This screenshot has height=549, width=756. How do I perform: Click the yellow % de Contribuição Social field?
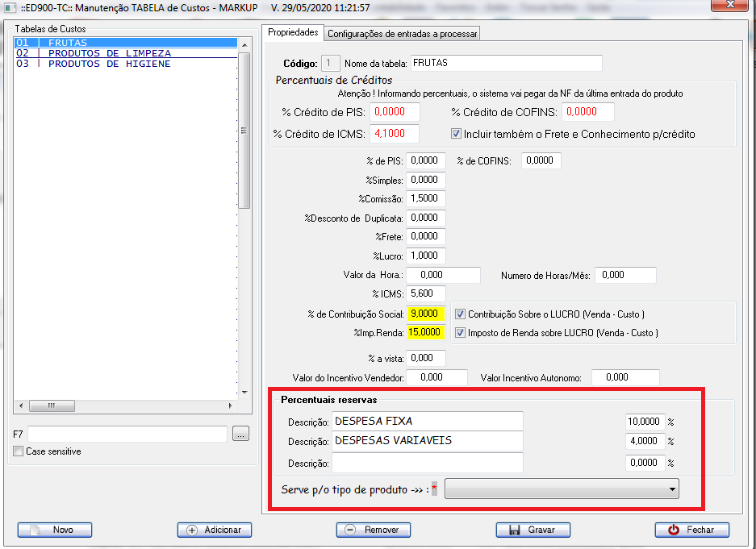pyautogui.click(x=426, y=314)
